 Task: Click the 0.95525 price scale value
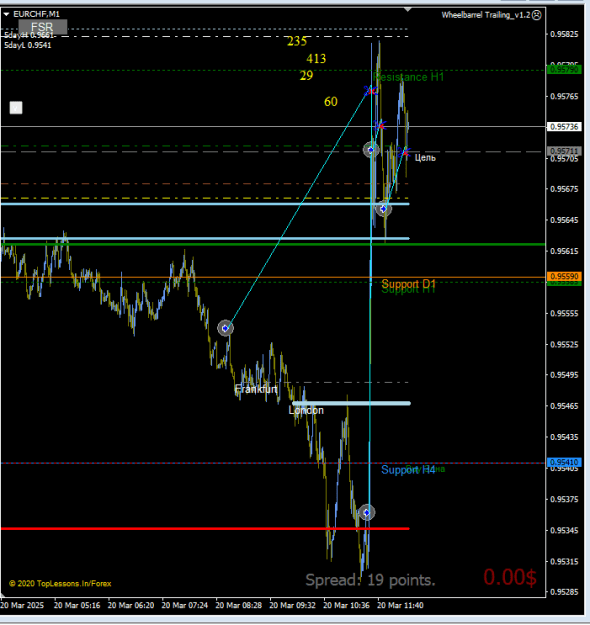pos(564,344)
